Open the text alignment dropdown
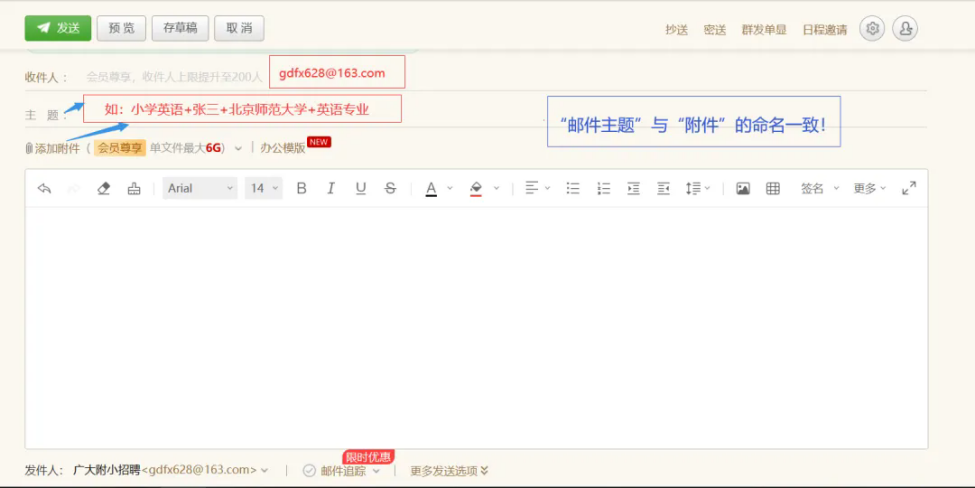Image resolution: width=975 pixels, height=488 pixels. 537,188
